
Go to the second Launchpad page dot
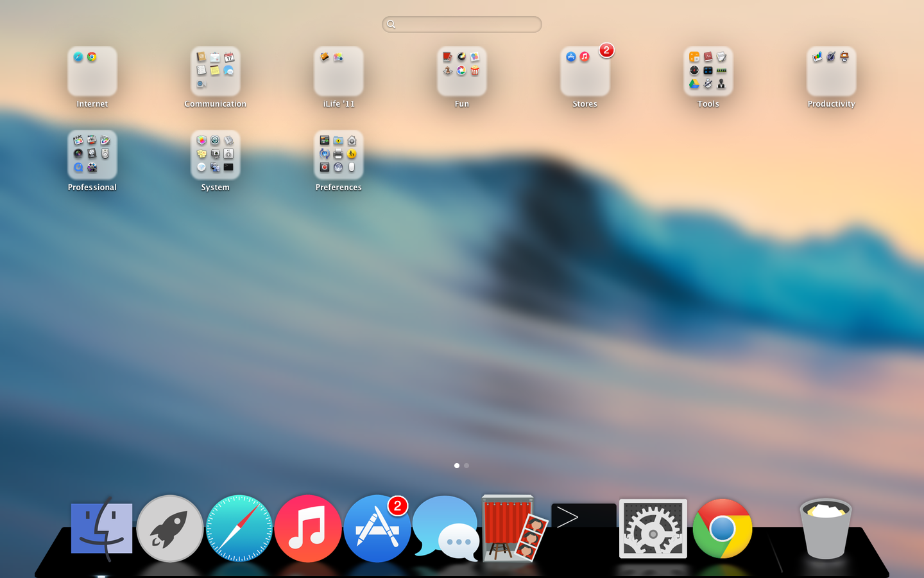[x=466, y=466]
